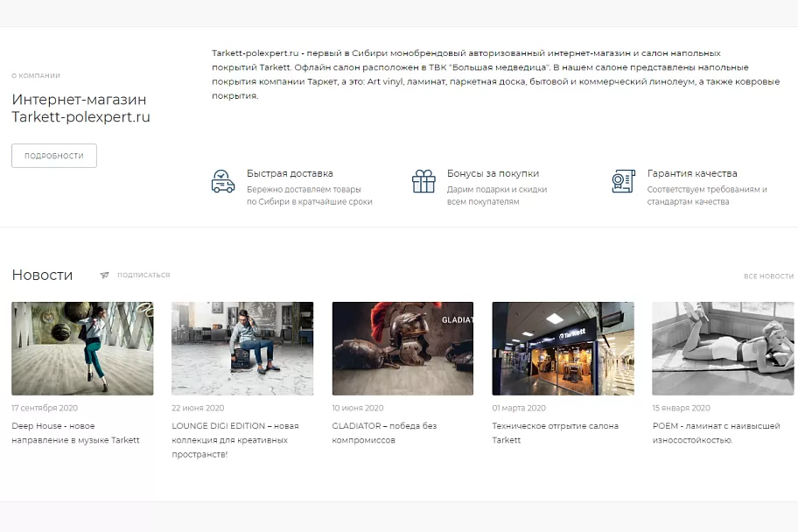Open ВСЕ НОВОСТИ all news link
This screenshot has width=798, height=532.
(x=768, y=276)
